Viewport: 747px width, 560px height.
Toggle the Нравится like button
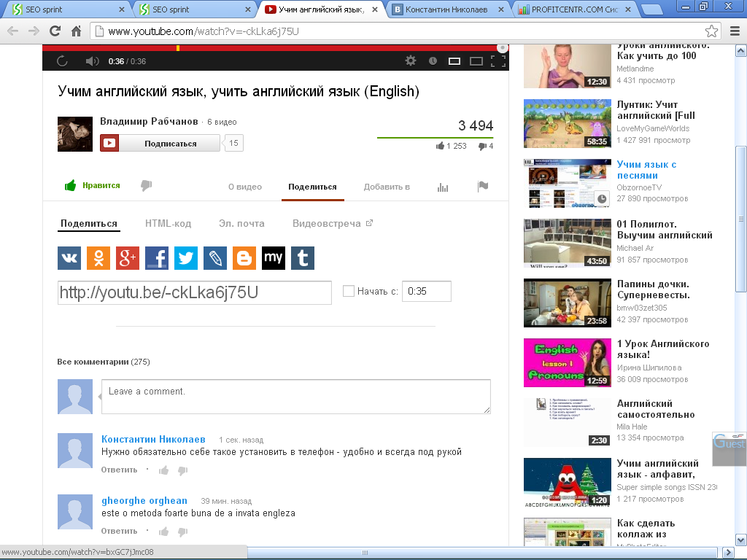coord(92,185)
